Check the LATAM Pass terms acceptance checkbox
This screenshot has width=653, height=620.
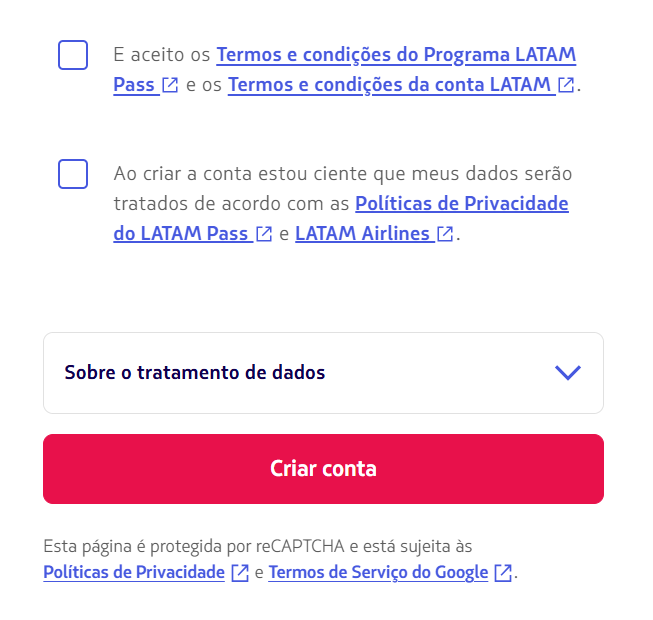pos(73,55)
